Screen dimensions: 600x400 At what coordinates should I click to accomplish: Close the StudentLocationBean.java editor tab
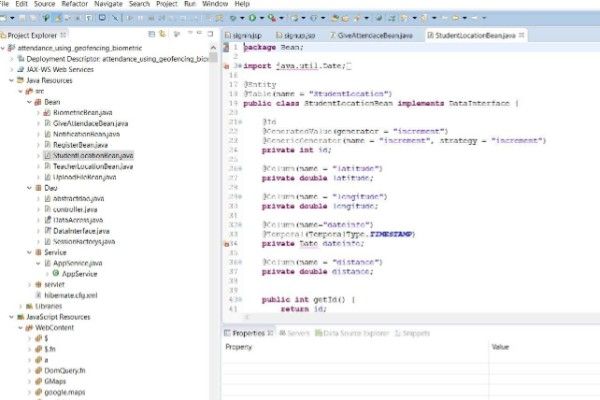pos(521,35)
